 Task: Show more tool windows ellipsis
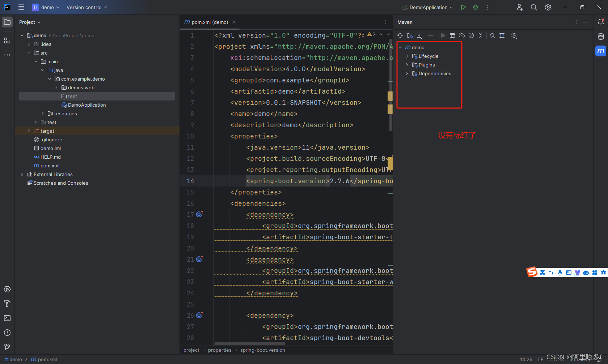click(7, 55)
